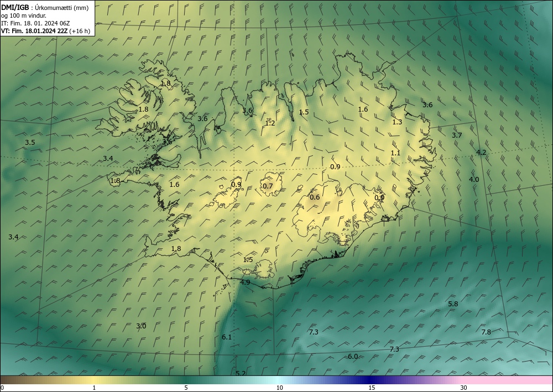553x392 pixels.
Task: Click the 0.6 value label
Action: point(315,197)
